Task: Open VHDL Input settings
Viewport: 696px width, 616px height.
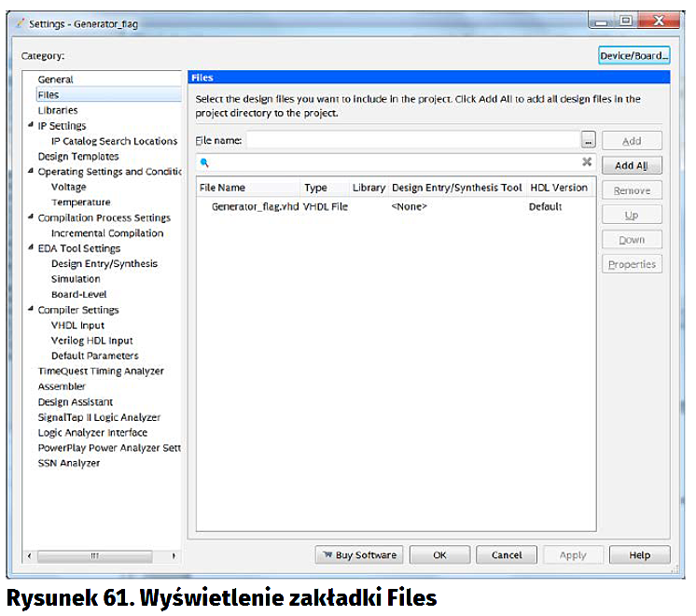Action: 77,326
